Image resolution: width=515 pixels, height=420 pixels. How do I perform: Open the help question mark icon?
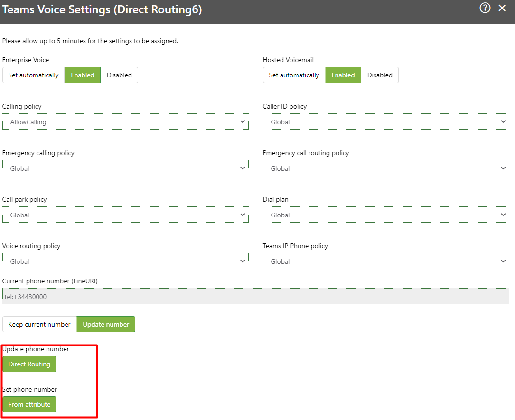pos(485,8)
